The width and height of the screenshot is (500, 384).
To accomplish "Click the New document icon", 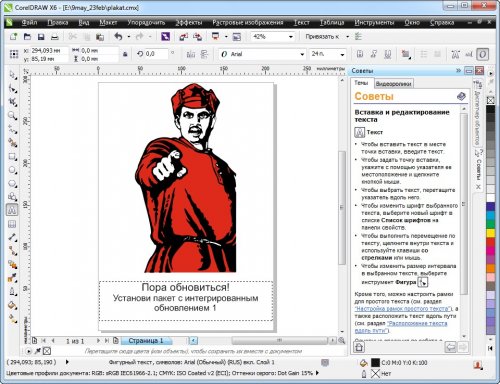I will tap(13, 36).
